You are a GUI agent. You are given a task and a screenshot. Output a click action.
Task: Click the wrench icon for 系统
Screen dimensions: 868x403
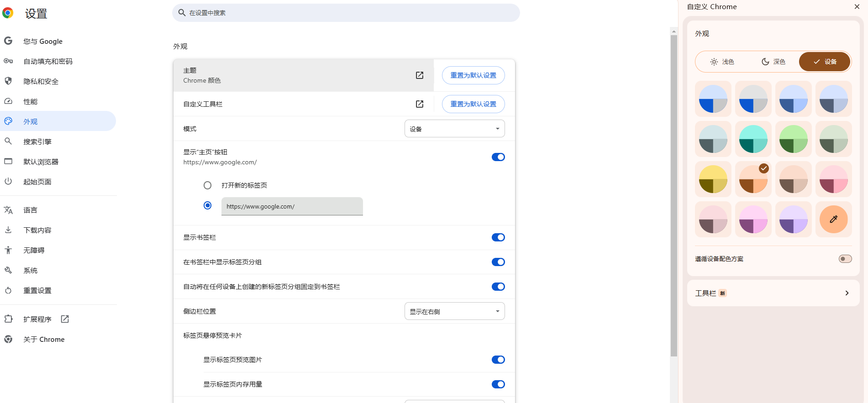click(x=8, y=270)
